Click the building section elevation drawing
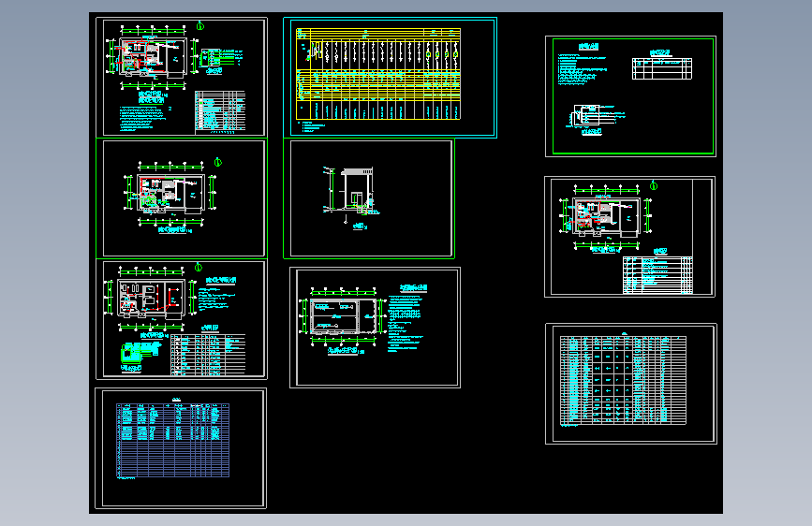Image resolution: width=812 pixels, height=526 pixels. pos(350,194)
